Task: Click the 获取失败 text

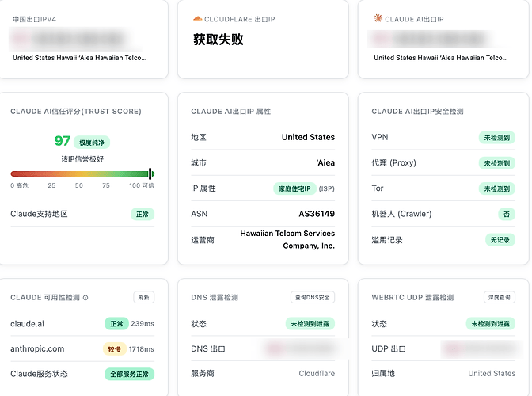Action: tap(218, 40)
